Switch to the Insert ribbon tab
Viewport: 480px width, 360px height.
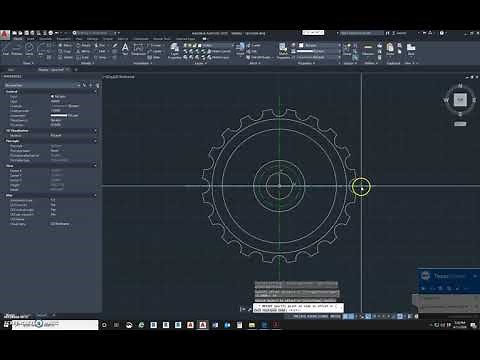tap(30, 39)
